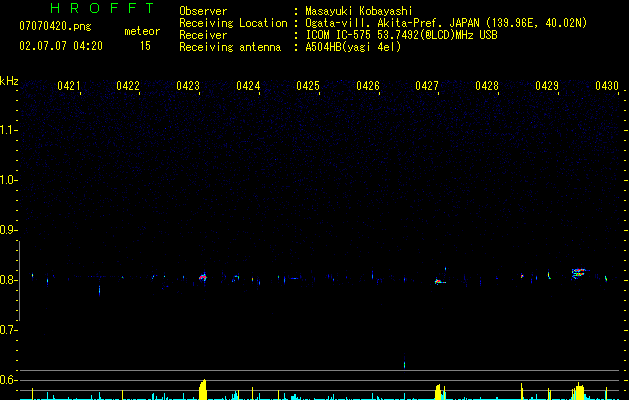Screen dimensions: 629x400
Task: Click the 0.9 kHz axis label
Action: [x=9, y=230]
